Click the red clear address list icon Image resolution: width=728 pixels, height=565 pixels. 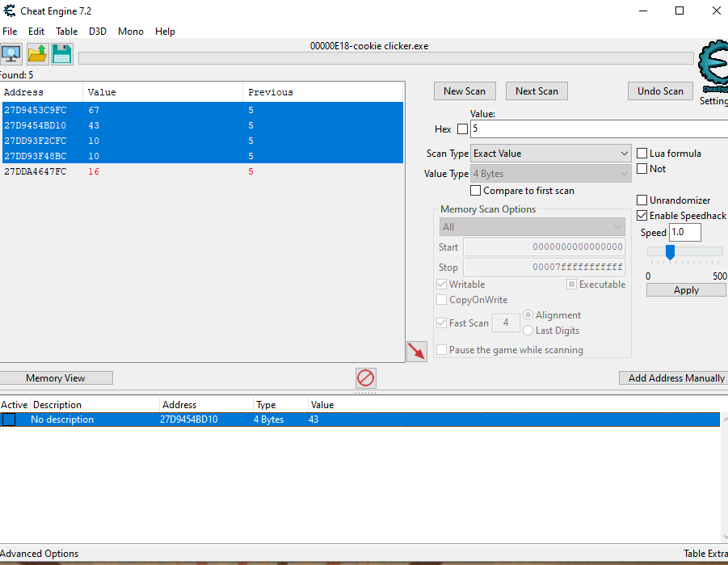(x=366, y=377)
